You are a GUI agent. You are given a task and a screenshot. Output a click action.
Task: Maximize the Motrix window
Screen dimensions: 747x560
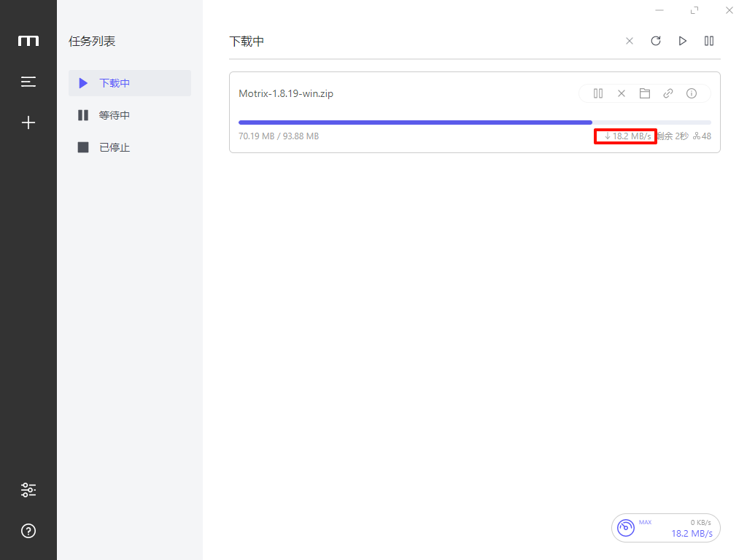pyautogui.click(x=694, y=10)
